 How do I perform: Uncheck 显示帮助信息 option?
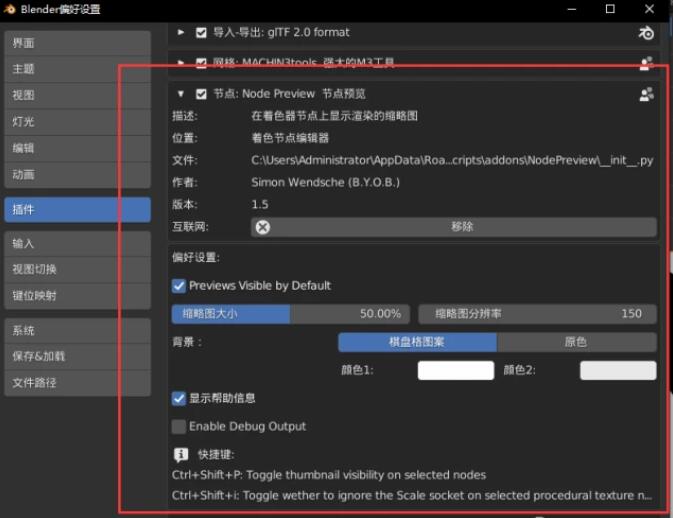click(179, 398)
